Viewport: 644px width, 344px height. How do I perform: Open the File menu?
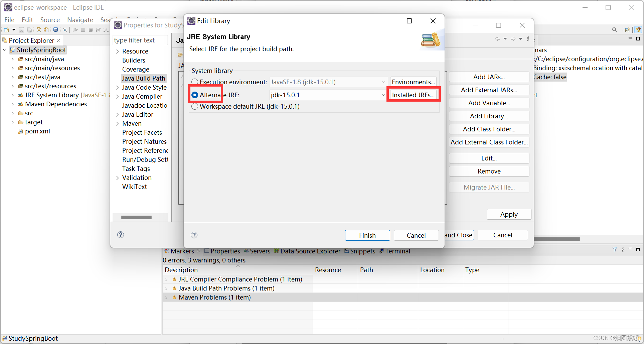[9, 20]
